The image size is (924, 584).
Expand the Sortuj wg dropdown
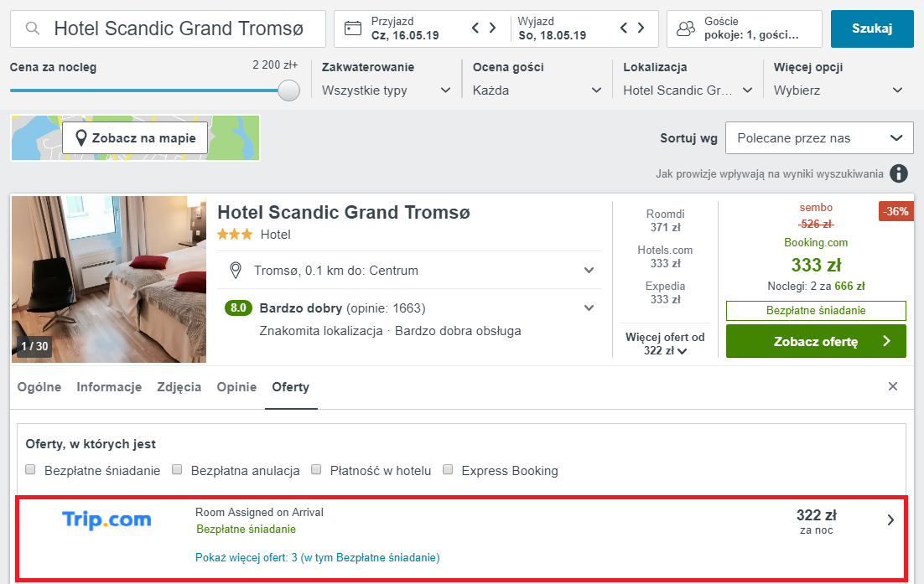point(819,138)
